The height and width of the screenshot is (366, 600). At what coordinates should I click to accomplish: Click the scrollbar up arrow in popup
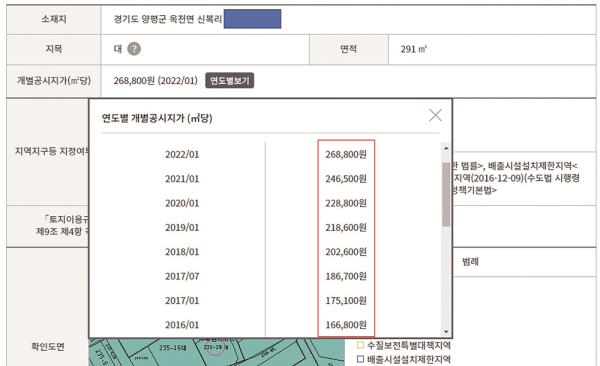446,147
